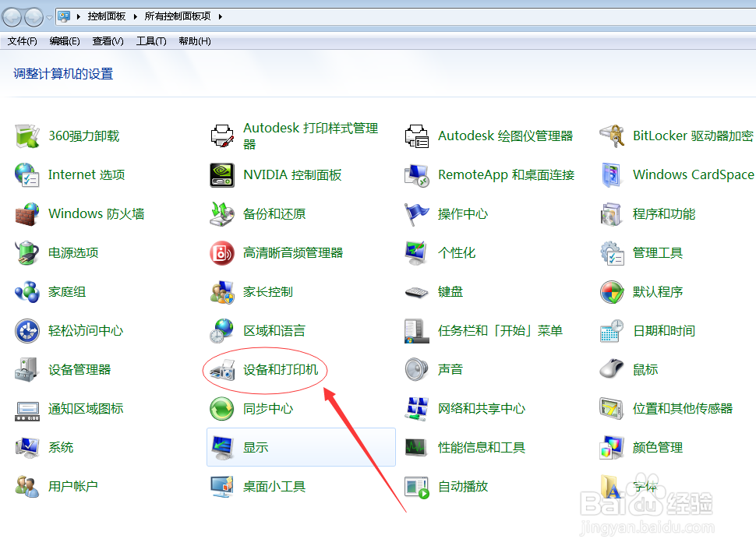Expand the arrow after 控制面板 breadcrumb
The image size is (756, 553).
[x=135, y=17]
